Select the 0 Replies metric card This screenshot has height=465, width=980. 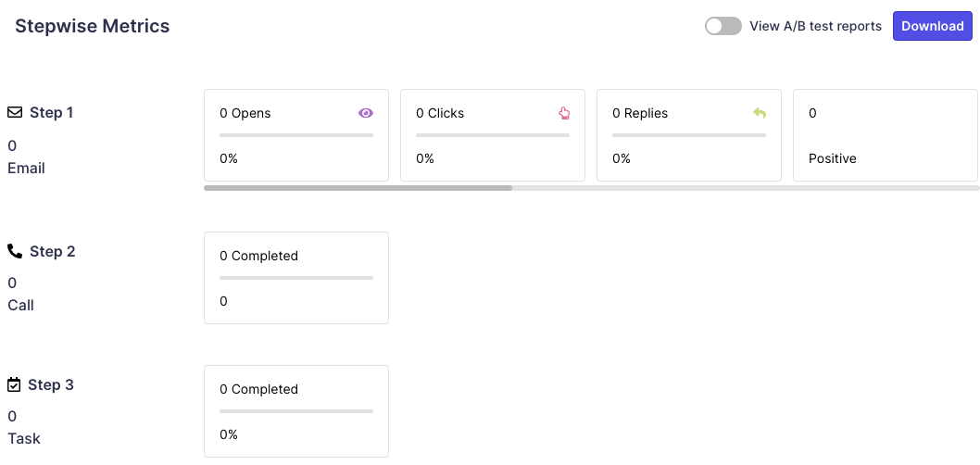click(x=689, y=135)
